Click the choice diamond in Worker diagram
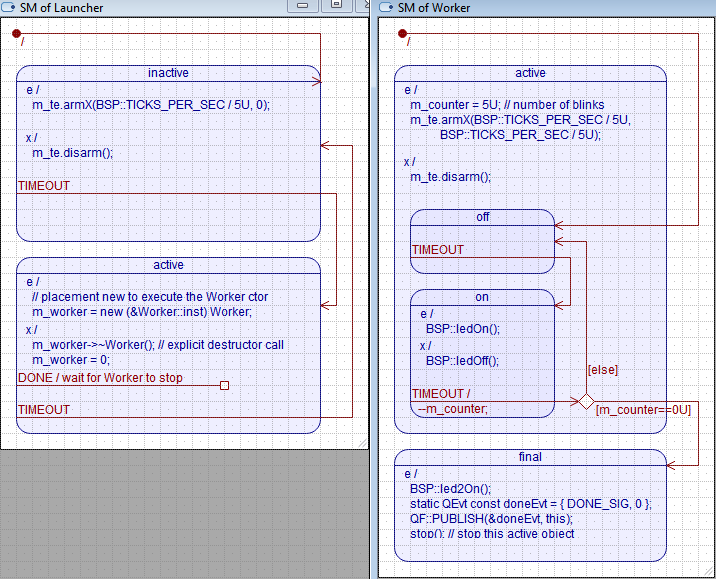Image resolution: width=716 pixels, height=579 pixels. point(585,401)
